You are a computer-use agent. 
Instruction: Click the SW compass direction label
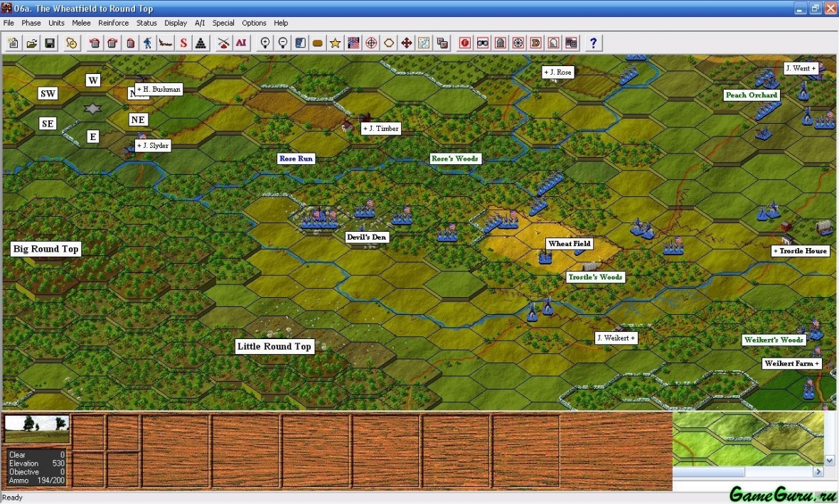(x=48, y=94)
